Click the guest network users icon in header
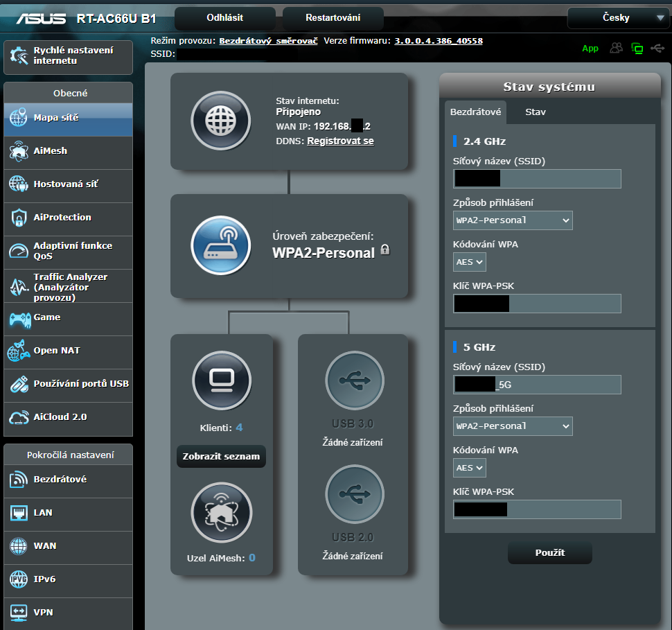This screenshot has width=672, height=630. tap(616, 49)
